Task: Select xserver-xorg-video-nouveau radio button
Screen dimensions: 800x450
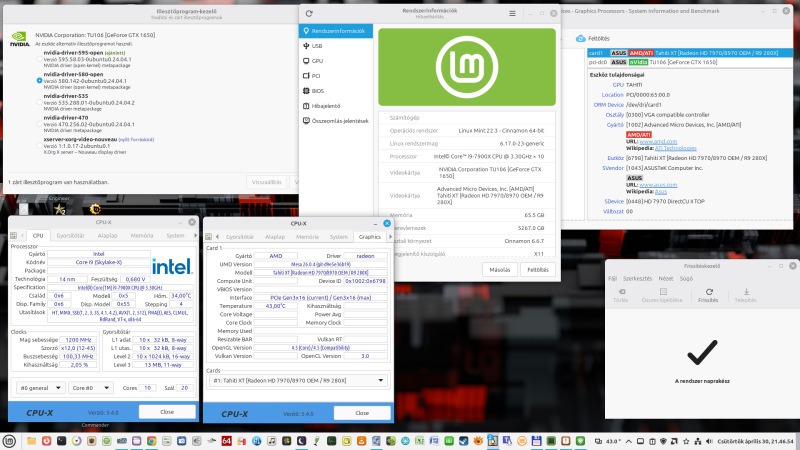Action: click(39, 146)
